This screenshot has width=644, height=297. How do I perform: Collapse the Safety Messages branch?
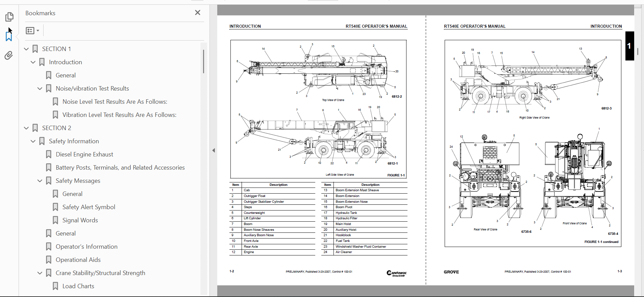(40, 181)
